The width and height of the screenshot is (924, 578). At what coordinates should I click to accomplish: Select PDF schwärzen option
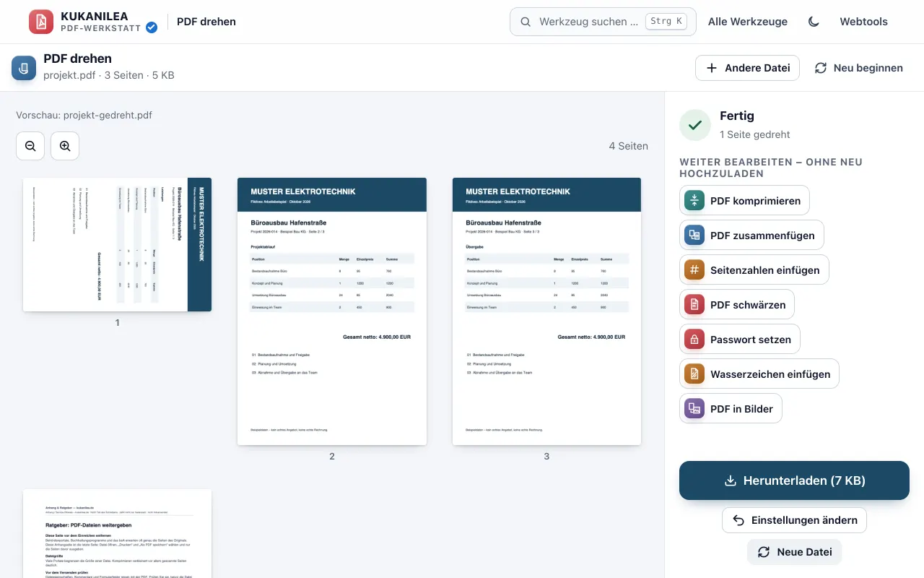pyautogui.click(x=737, y=305)
